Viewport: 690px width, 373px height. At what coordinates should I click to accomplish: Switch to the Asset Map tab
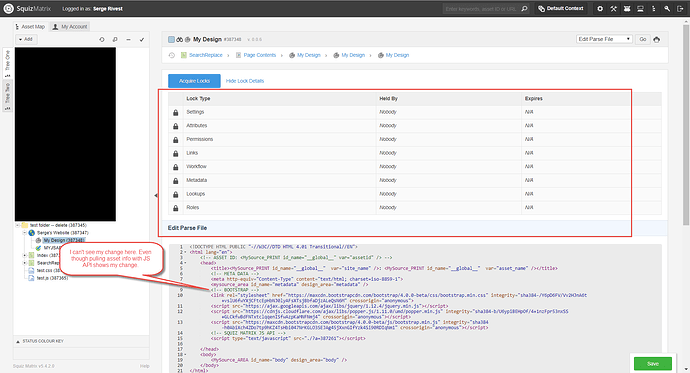pos(30,27)
